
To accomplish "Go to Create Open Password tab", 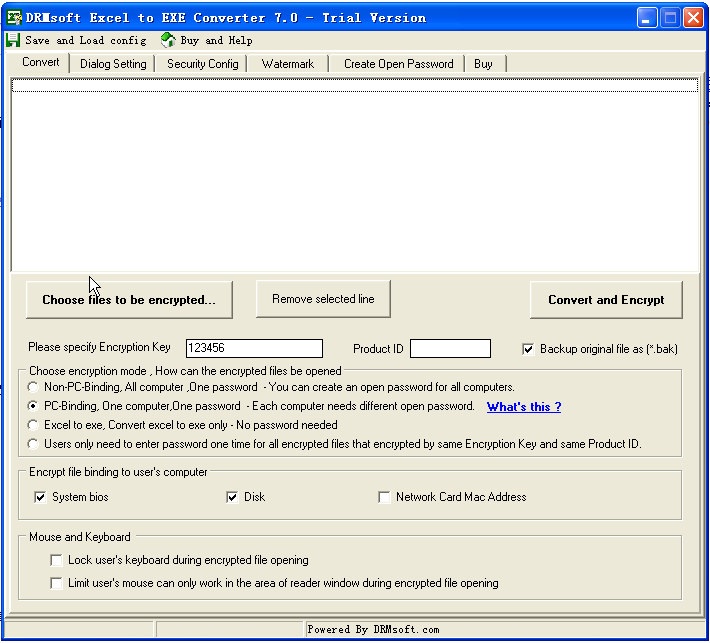I will (398, 64).
